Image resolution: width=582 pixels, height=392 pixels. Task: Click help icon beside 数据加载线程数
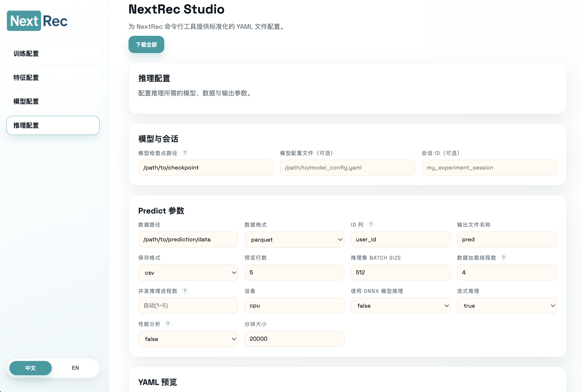tap(504, 257)
